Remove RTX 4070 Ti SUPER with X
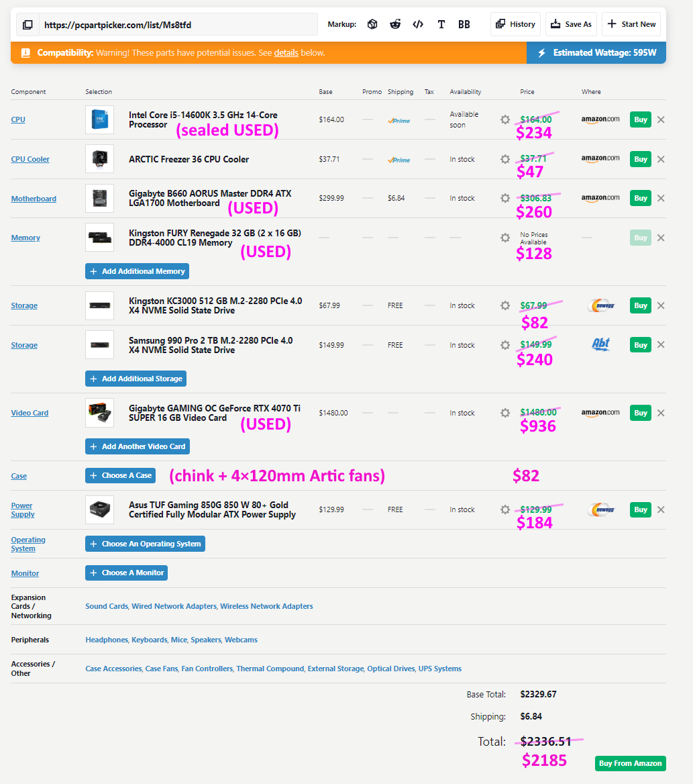The width and height of the screenshot is (693, 784). 661,413
